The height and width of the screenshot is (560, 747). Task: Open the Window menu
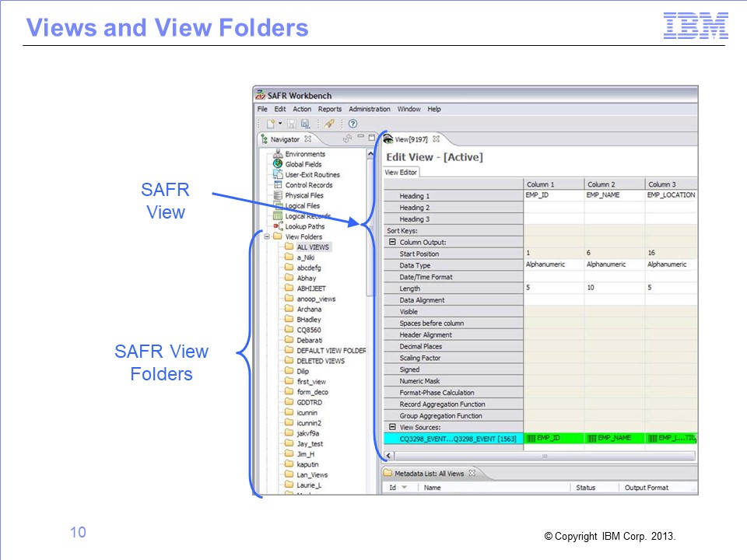coord(409,109)
